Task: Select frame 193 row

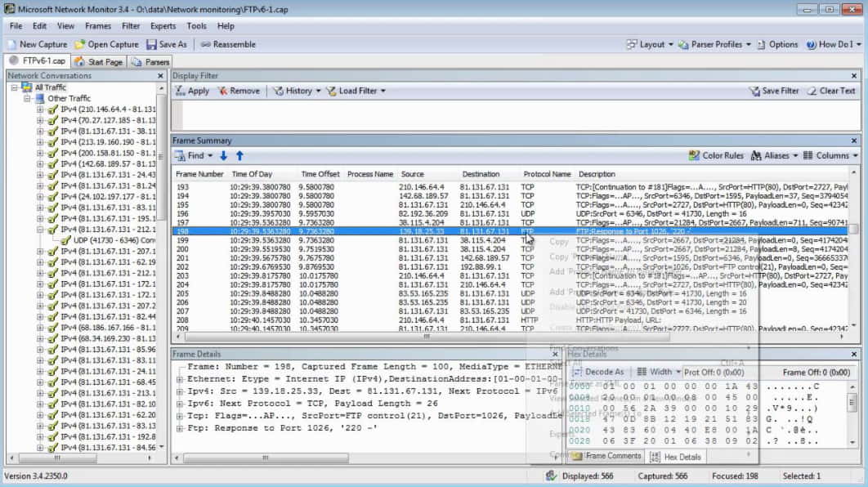Action: [510, 187]
